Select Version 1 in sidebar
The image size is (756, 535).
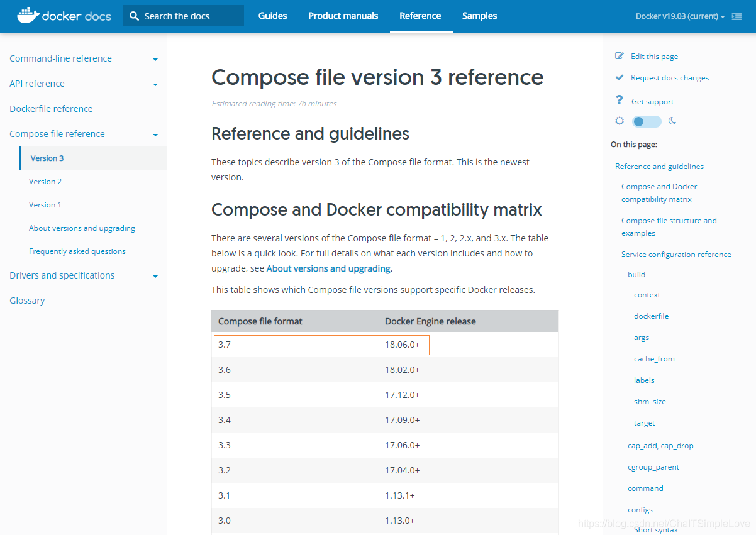[x=45, y=205]
